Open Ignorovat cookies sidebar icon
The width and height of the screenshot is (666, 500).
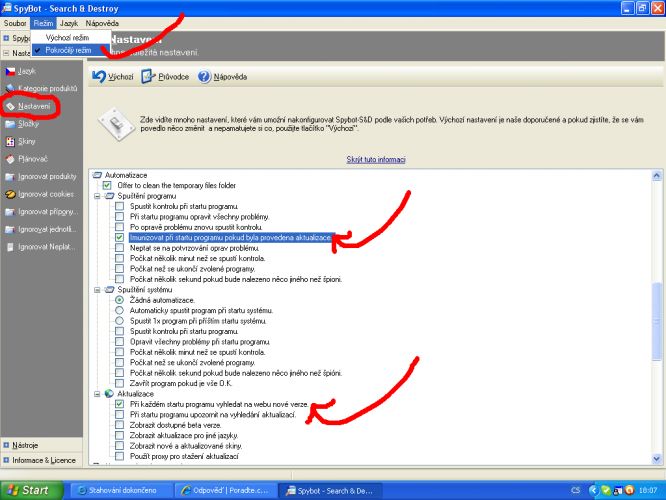(x=10, y=194)
